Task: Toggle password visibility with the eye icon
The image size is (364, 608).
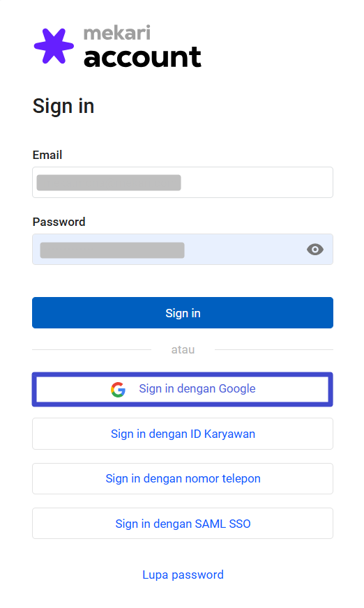Action: pos(315,250)
